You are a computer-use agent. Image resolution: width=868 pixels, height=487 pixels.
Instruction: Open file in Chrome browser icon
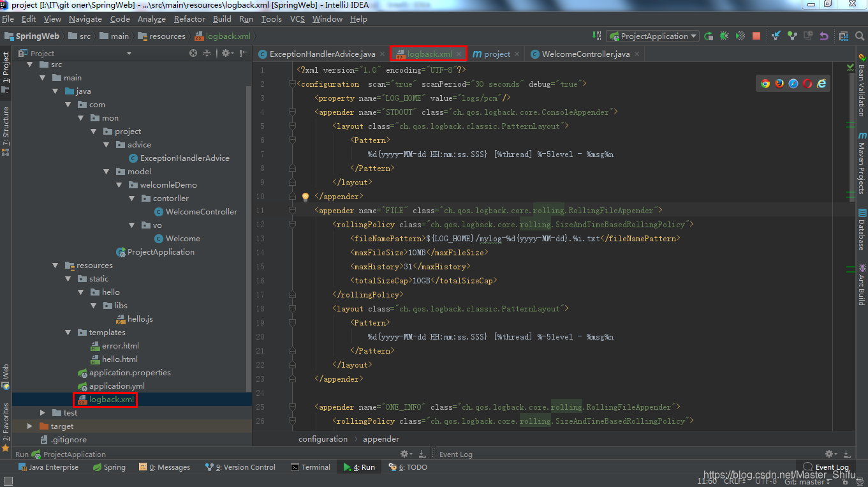765,84
